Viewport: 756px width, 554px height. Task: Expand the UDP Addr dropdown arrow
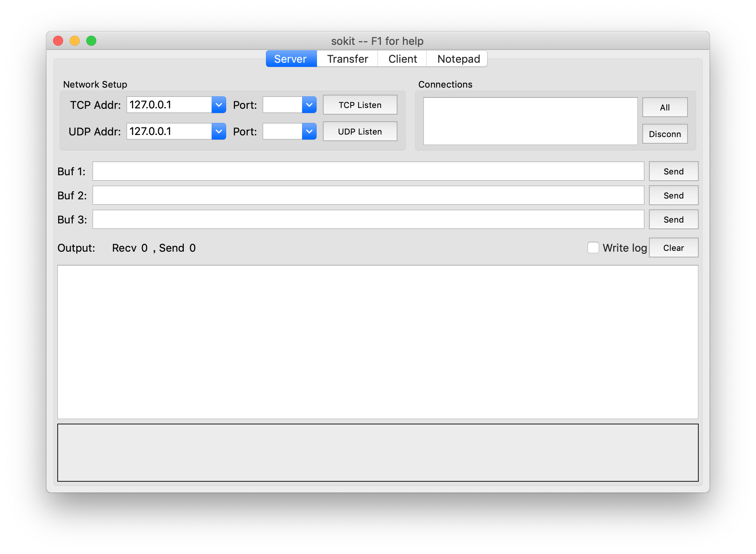pyautogui.click(x=219, y=132)
